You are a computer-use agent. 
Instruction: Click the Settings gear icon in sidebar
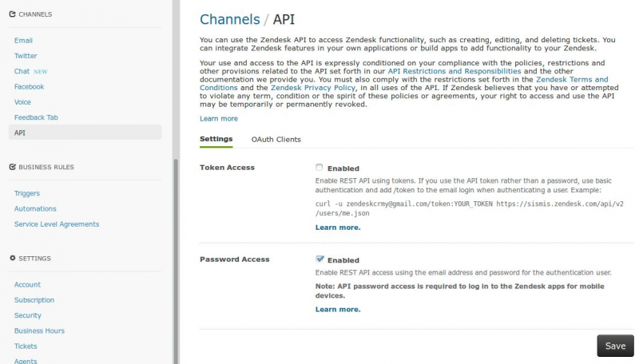click(x=12, y=258)
